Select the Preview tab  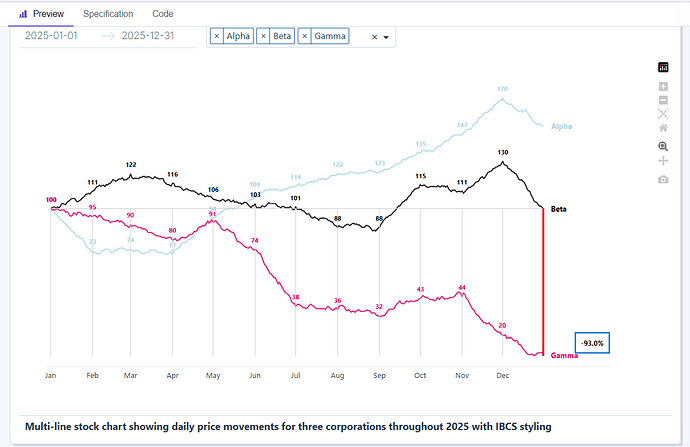(42, 14)
